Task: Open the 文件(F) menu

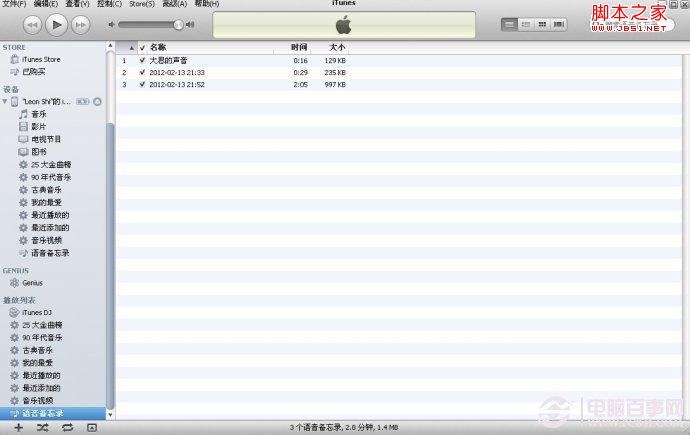Action: point(14,4)
